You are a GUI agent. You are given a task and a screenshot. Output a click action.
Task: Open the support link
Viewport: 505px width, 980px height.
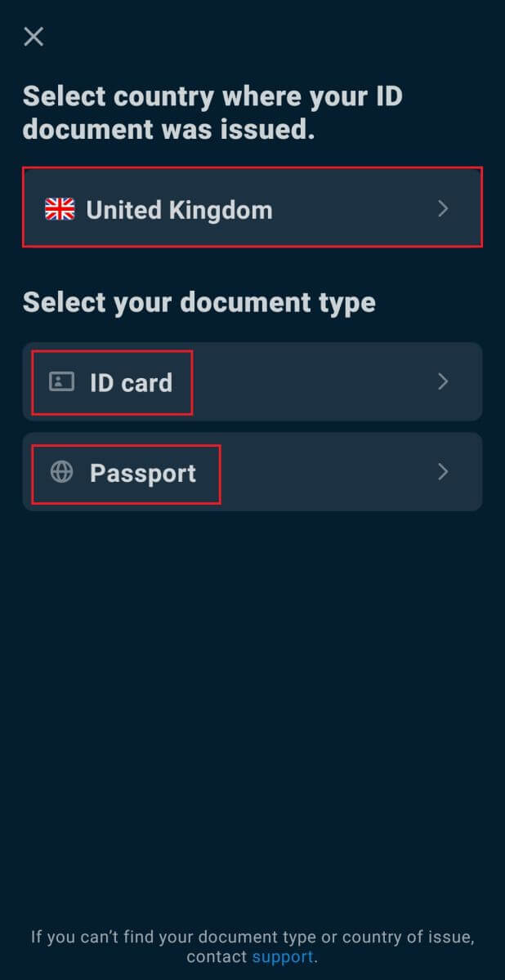point(282,956)
